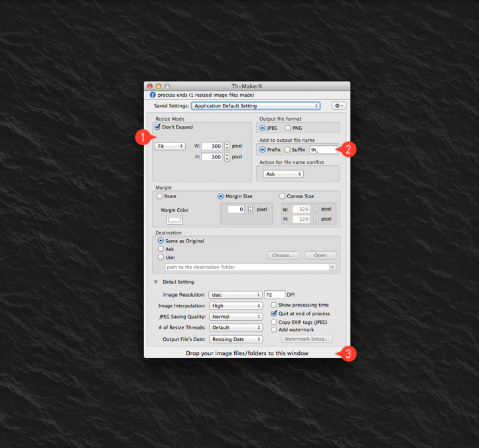Image resolution: width=479 pixels, height=448 pixels.
Task: Click the canvas width stepper
Action: point(316,209)
